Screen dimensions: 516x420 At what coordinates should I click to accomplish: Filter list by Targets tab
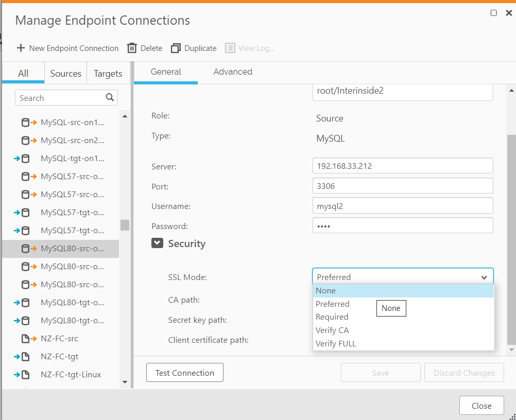coord(108,74)
